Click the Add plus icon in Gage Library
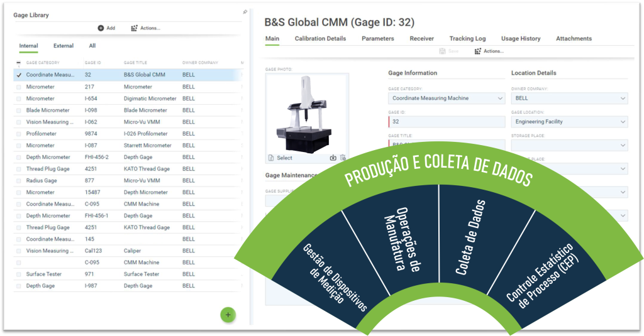644x336 pixels. coord(101,28)
